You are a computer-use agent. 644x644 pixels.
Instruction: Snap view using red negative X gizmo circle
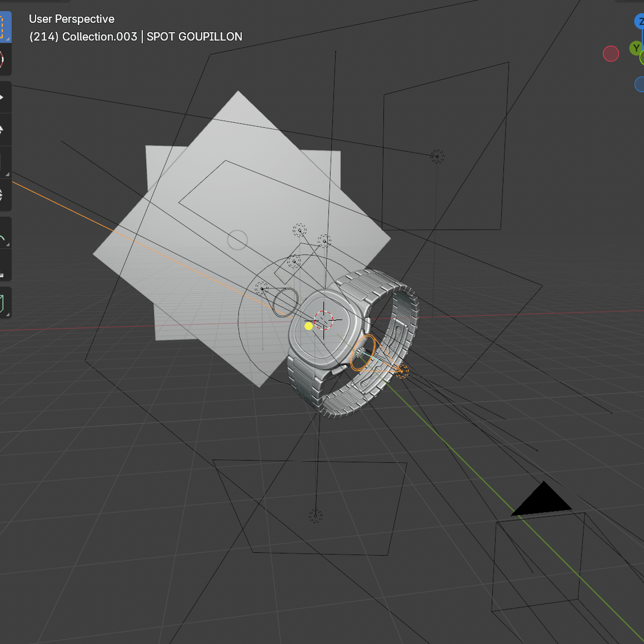pyautogui.click(x=611, y=53)
